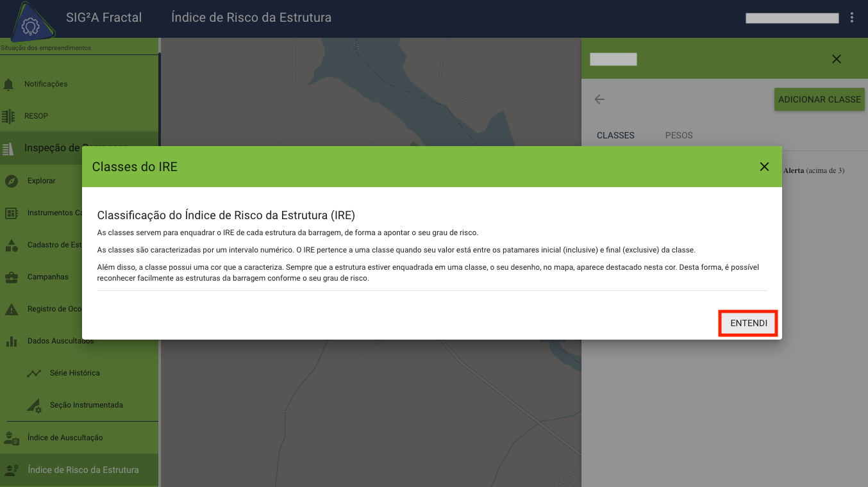The height and width of the screenshot is (487, 868).
Task: Switch to the PESOS tab
Action: (679, 135)
